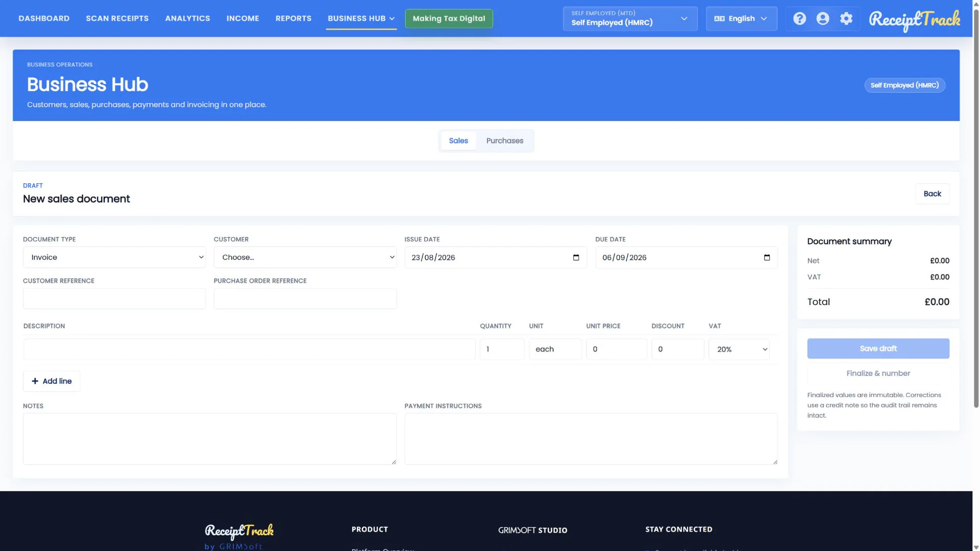Screen dimensions: 980x551
Task: Open the Reports navigation item
Action: click(293, 18)
